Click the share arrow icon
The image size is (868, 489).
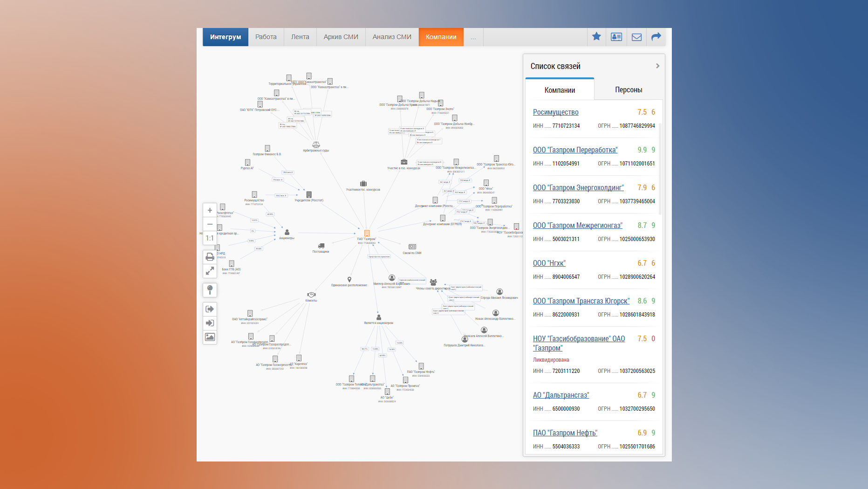(656, 37)
